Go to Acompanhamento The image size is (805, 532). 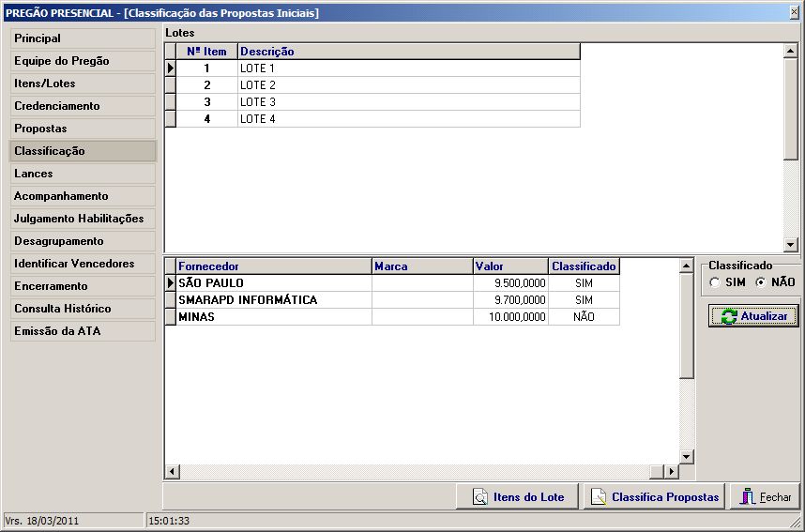(83, 196)
